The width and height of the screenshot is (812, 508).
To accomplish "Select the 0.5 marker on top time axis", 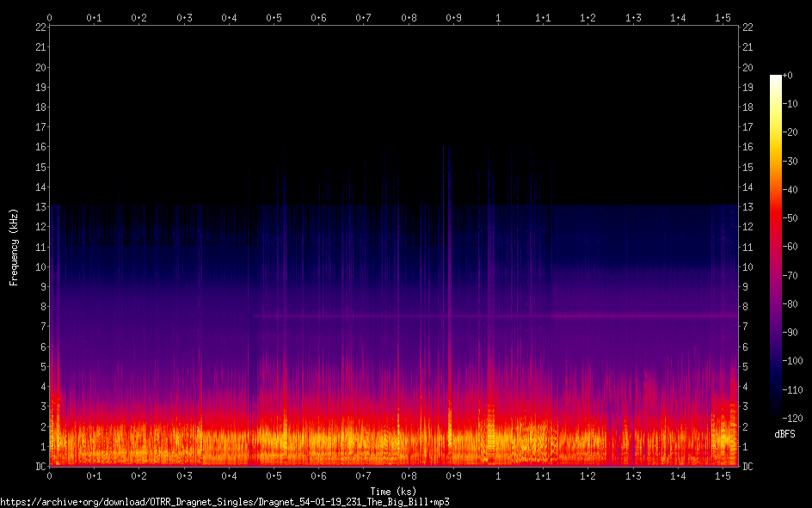I will pyautogui.click(x=274, y=17).
